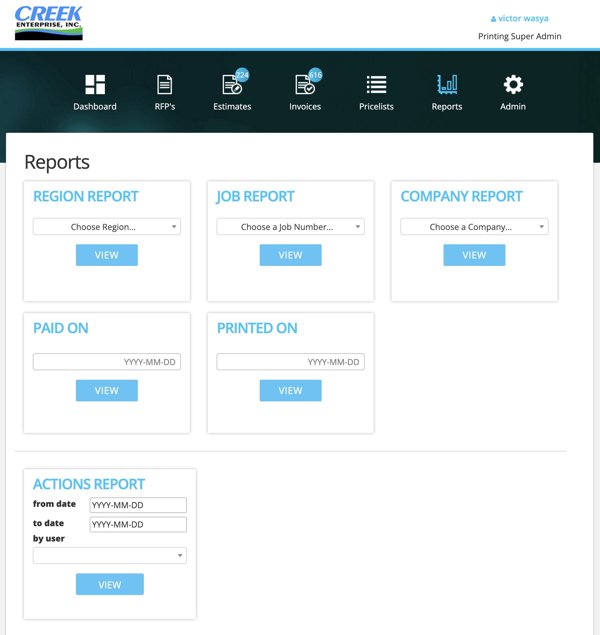Click View button under Region Report

point(107,255)
